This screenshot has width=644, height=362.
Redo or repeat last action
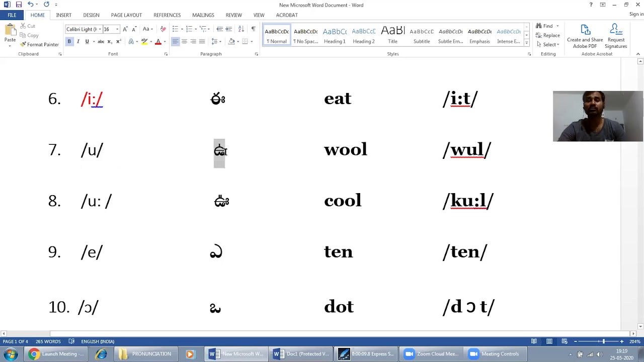46,5
